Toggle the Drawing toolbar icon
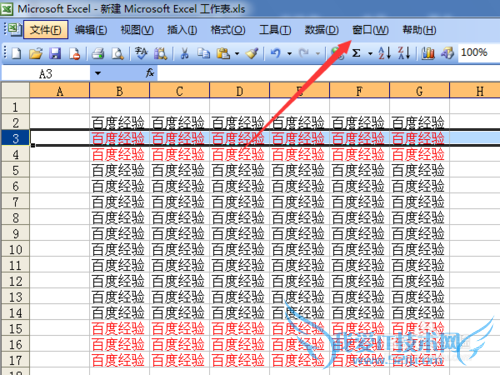 click(447, 53)
